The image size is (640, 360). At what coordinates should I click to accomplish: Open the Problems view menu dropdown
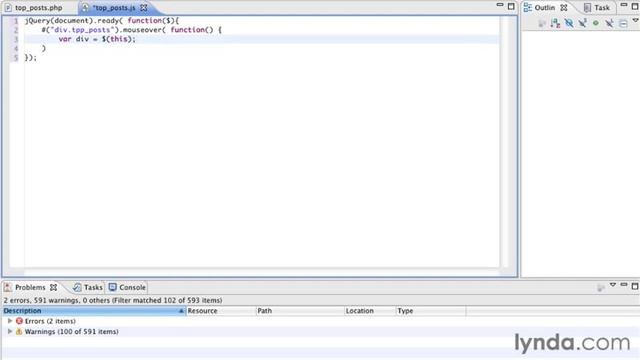tap(613, 285)
